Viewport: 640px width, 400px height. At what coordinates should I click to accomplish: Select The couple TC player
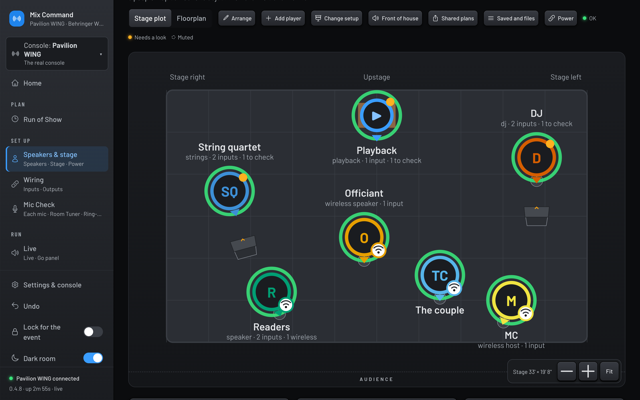(440, 276)
